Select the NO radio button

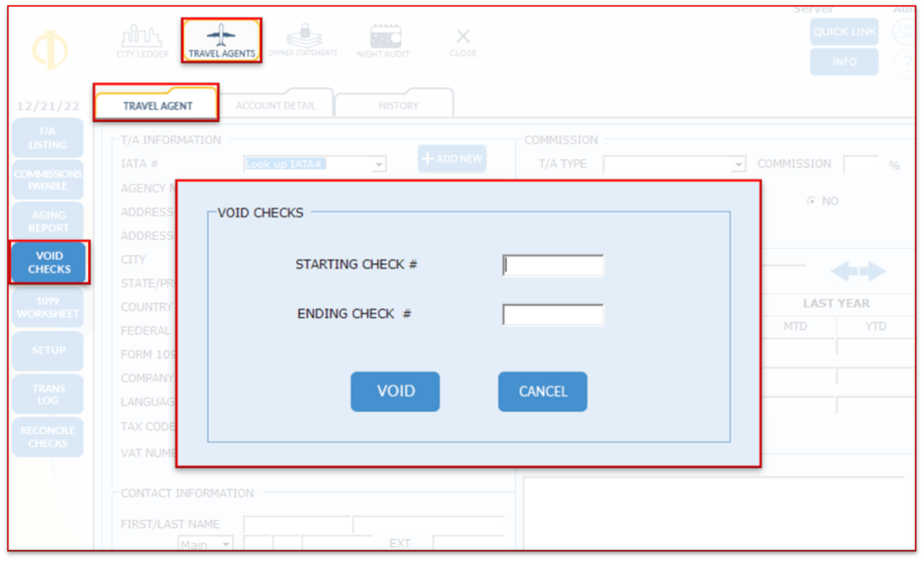(x=811, y=201)
